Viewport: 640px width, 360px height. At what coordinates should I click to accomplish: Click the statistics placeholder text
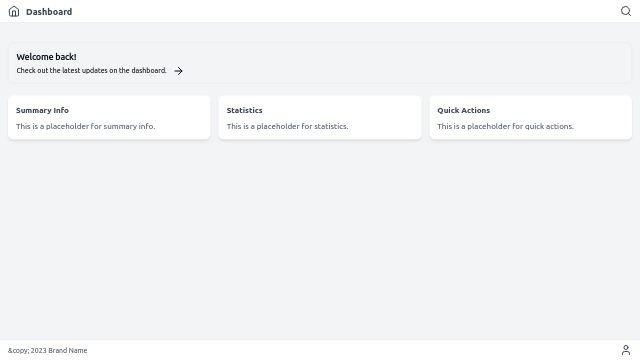[287, 126]
